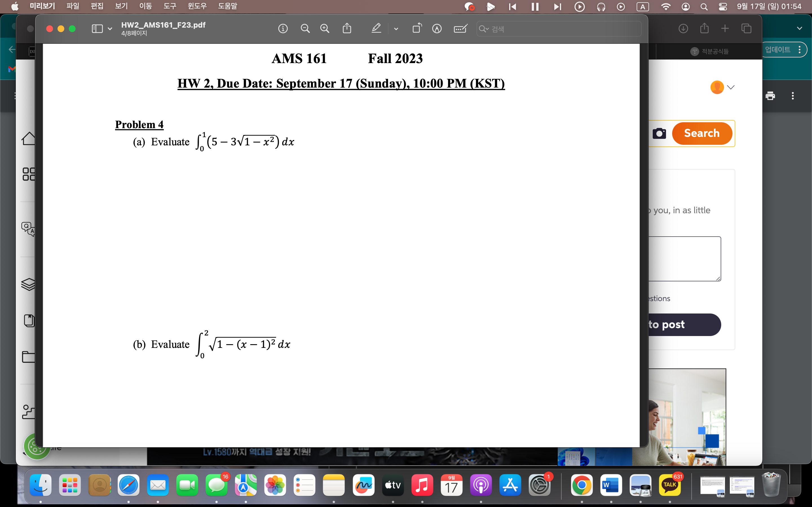Viewport: 812px width, 507px height.
Task: Pause playback in the menu bar
Action: coord(535,7)
